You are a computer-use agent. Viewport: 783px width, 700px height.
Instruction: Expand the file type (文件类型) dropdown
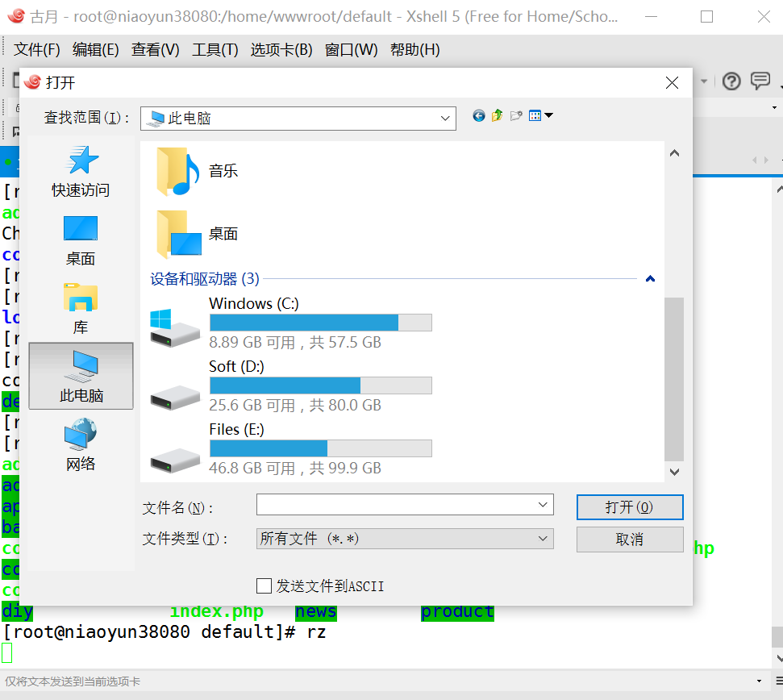543,539
